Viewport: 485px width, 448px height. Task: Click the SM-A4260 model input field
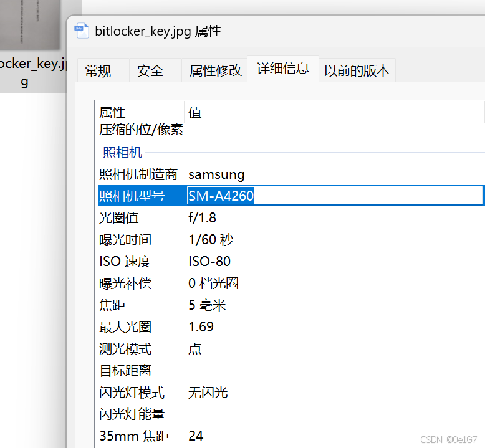[x=335, y=196]
